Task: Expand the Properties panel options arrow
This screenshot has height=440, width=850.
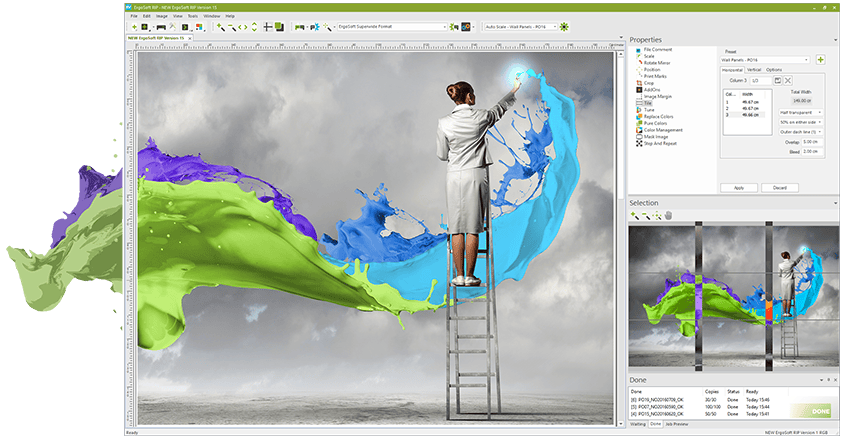Action: pos(835,40)
